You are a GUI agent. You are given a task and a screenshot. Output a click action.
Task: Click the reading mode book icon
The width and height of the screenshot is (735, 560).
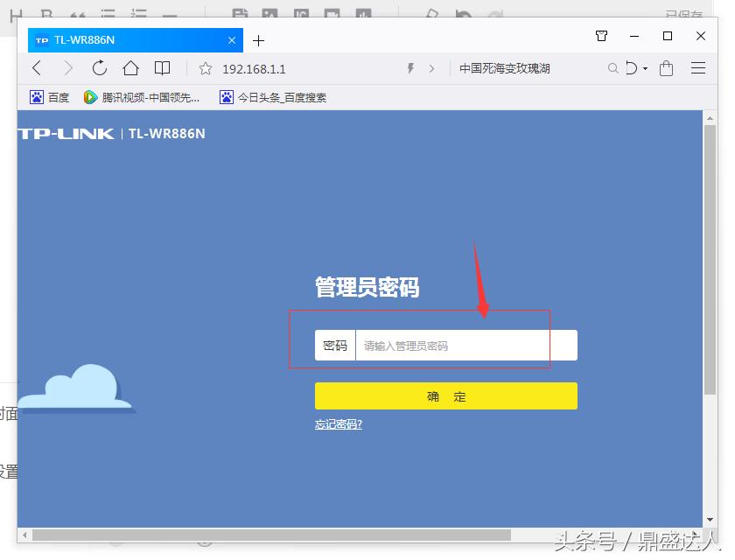click(x=163, y=68)
